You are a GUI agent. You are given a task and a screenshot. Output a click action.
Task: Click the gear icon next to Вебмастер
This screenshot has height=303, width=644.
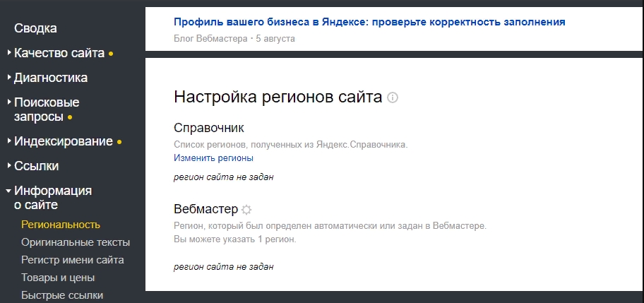(246, 210)
